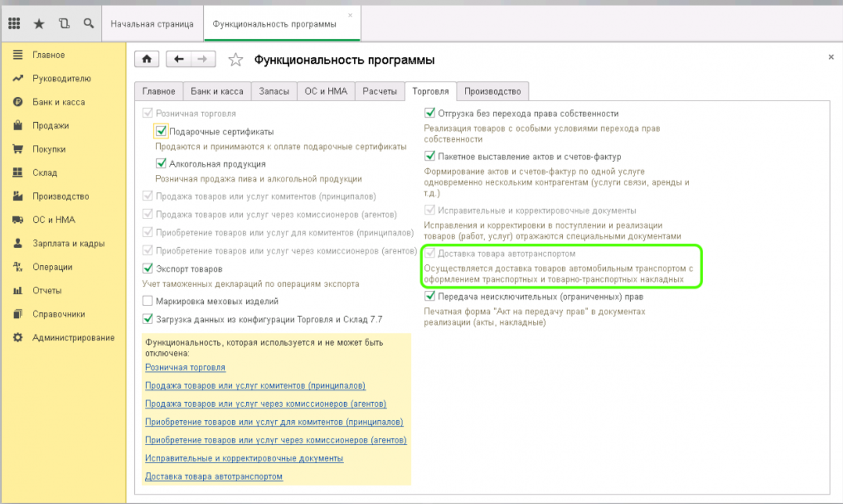This screenshot has height=504, width=843.
Task: Open Склад section in sidebar
Action: 44,173
